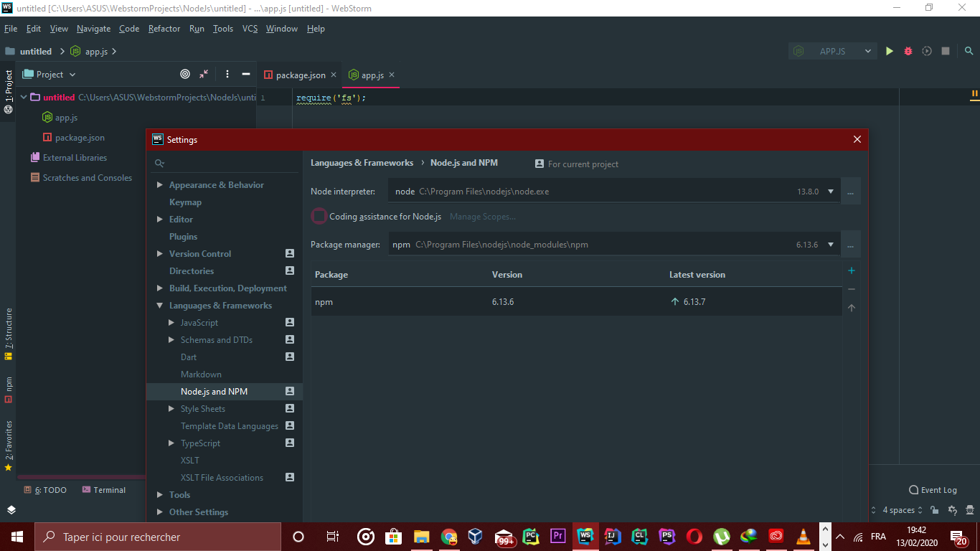Viewport: 980px width, 551px height.
Task: Open Project panel options (three dots)
Action: 227,74
